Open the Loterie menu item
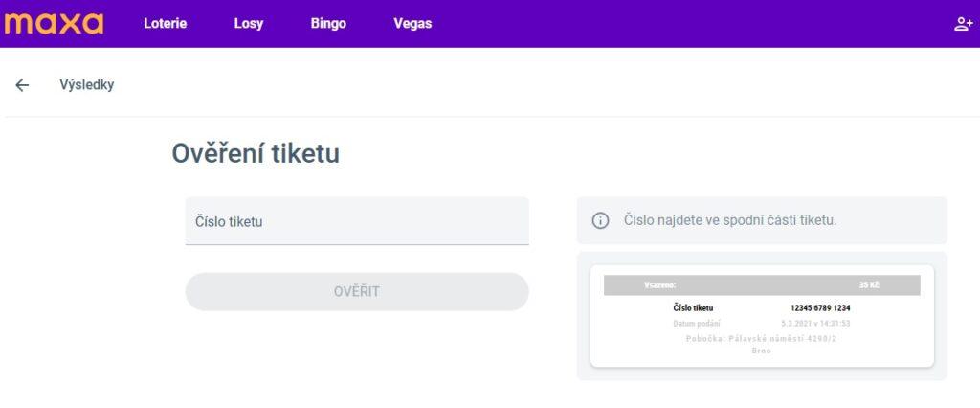980x408 pixels. (x=165, y=24)
